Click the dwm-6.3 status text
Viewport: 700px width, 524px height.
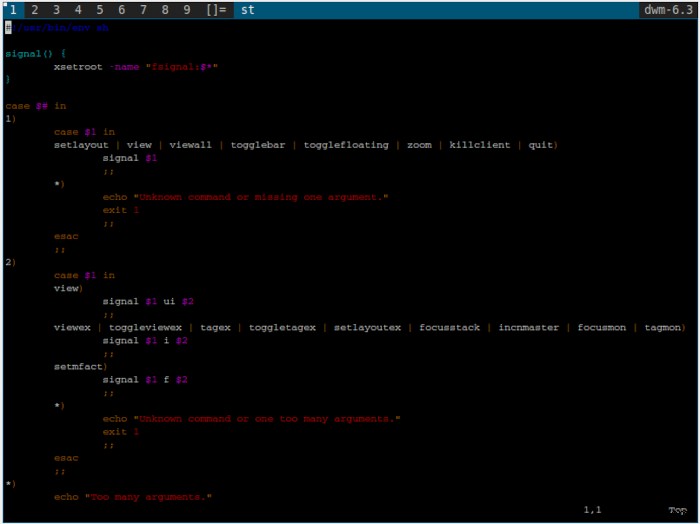(x=668, y=10)
